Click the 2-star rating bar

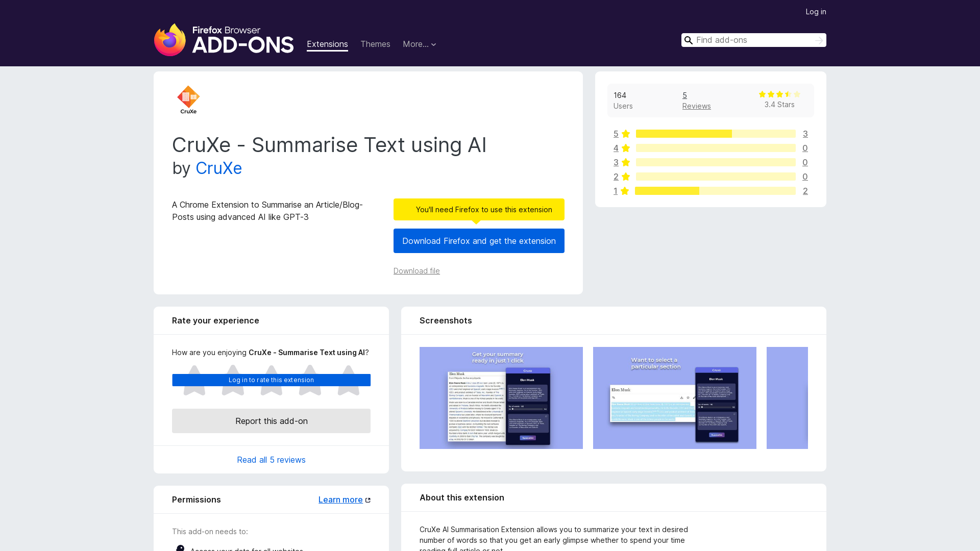[716, 177]
